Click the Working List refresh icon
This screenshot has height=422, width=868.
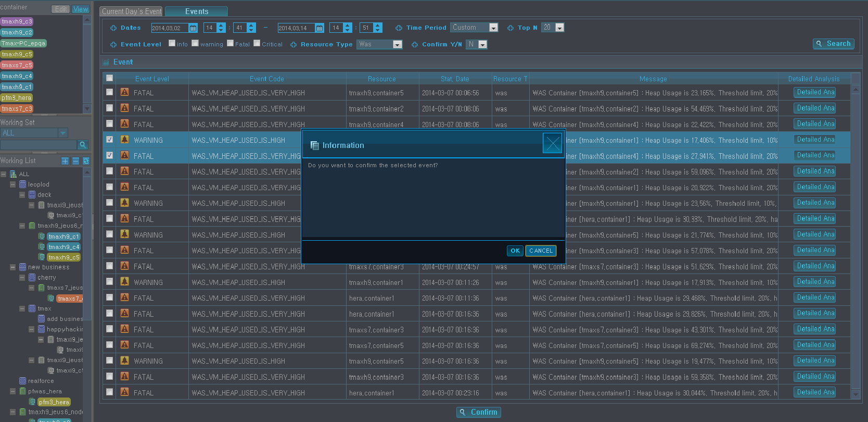click(x=86, y=161)
